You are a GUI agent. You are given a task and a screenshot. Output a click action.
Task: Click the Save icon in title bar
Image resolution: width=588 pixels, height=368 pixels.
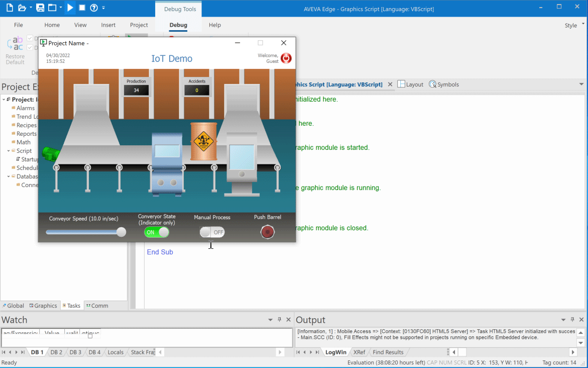[x=40, y=8]
